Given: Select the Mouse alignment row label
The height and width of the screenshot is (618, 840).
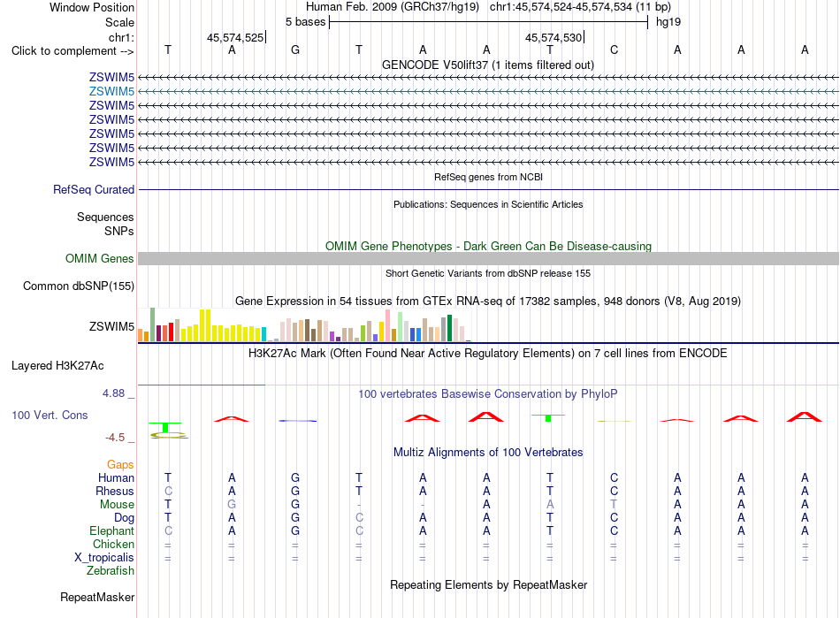Looking at the screenshot, I should (117, 505).
